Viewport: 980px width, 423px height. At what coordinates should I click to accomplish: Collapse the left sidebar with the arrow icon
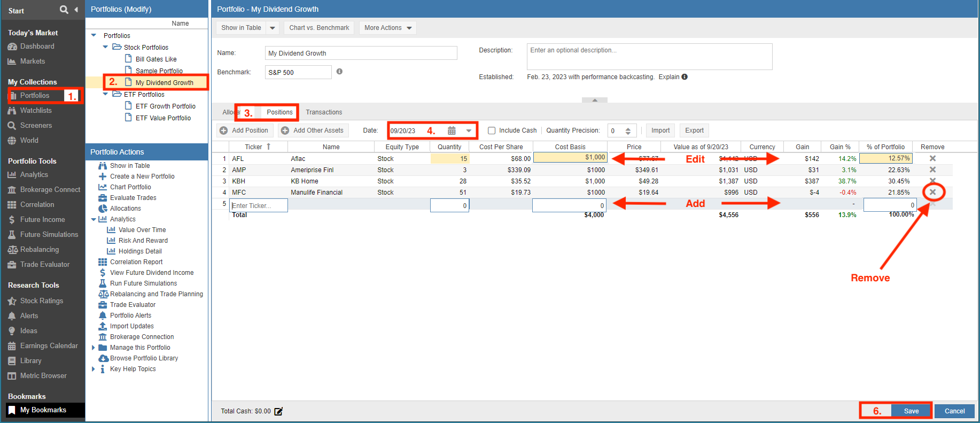[x=76, y=10]
